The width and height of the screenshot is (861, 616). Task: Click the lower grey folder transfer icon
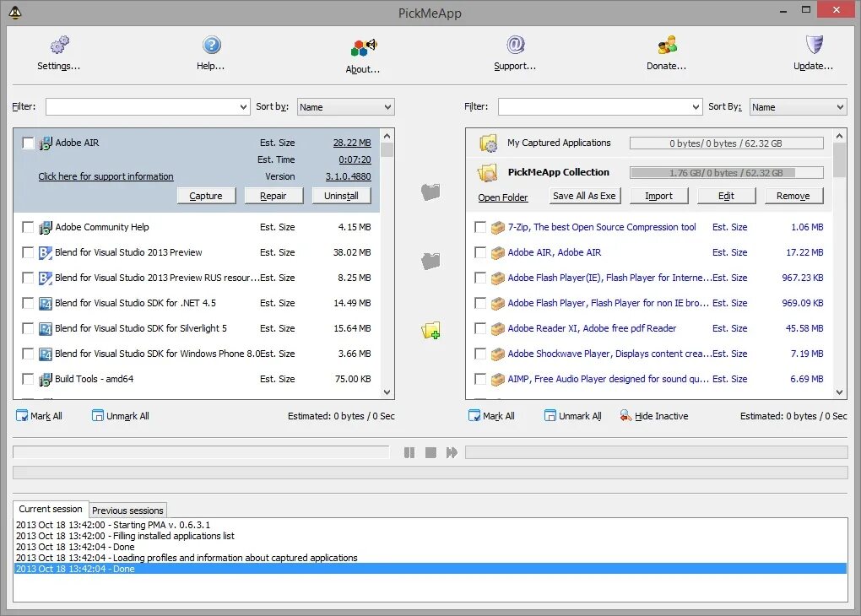click(x=430, y=261)
